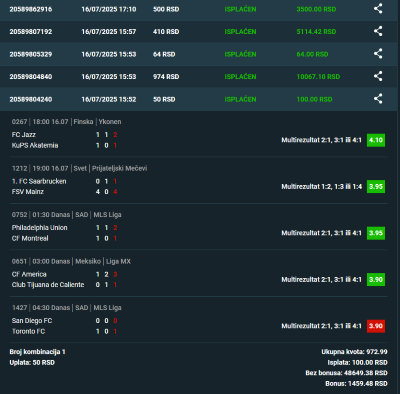Click Bez bonusa: 48649.38 RSD
This screenshot has width=400, height=394.
pos(346,373)
